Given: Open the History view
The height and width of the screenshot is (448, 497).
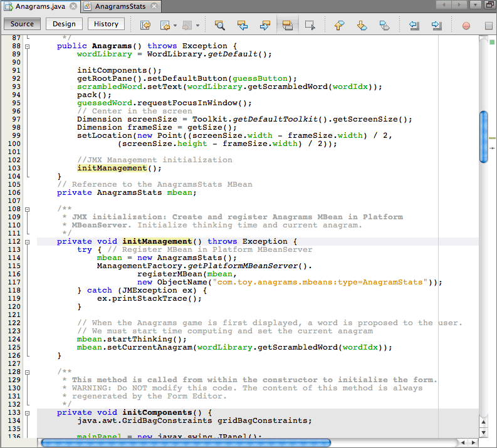Looking at the screenshot, I should tap(106, 24).
